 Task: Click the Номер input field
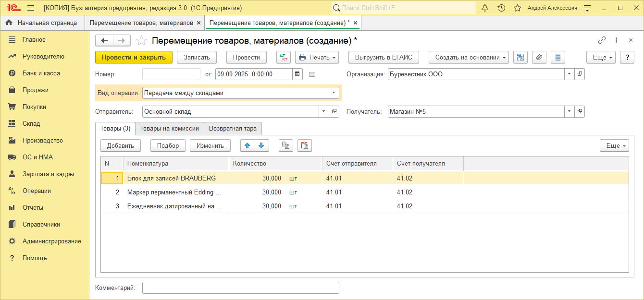(172, 74)
